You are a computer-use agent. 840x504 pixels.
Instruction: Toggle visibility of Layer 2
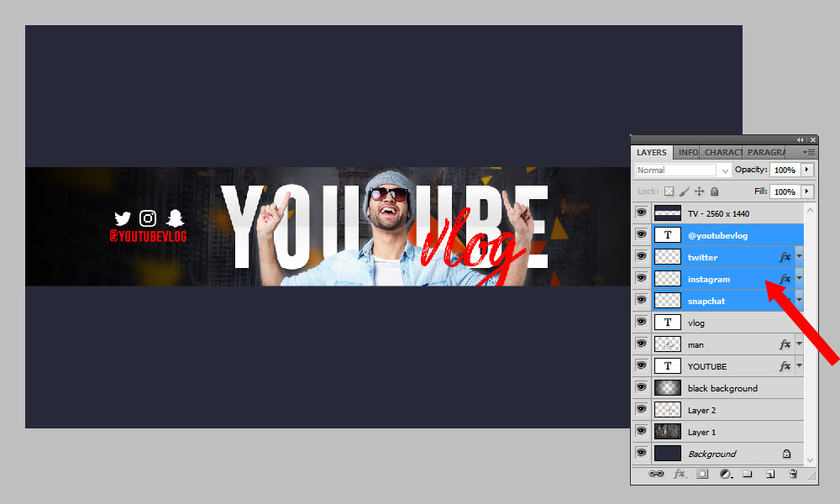(641, 409)
